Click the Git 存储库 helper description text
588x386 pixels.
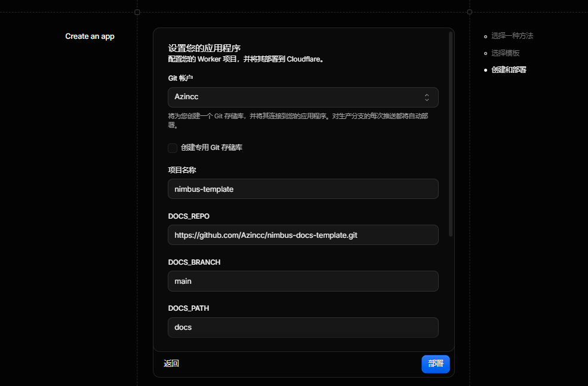(x=298, y=121)
